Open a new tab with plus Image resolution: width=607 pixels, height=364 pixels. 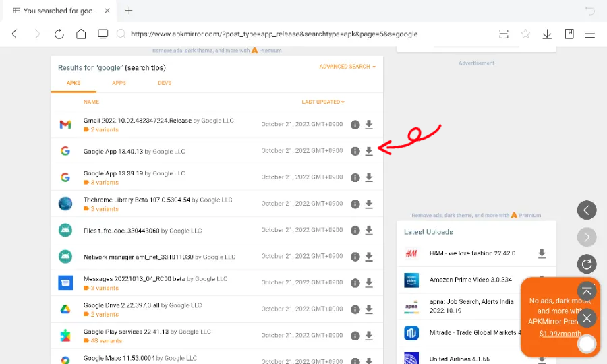129,11
